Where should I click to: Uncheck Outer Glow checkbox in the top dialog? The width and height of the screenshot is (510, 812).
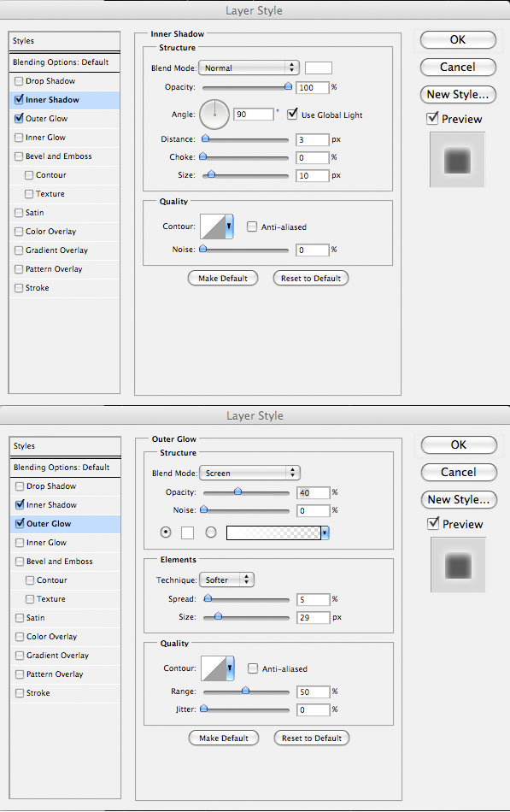(x=19, y=119)
